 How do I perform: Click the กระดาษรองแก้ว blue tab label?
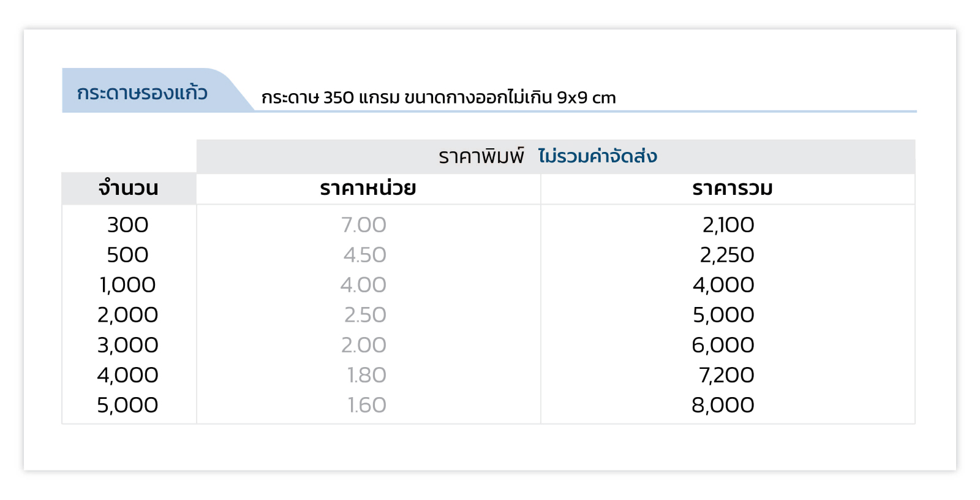[142, 93]
